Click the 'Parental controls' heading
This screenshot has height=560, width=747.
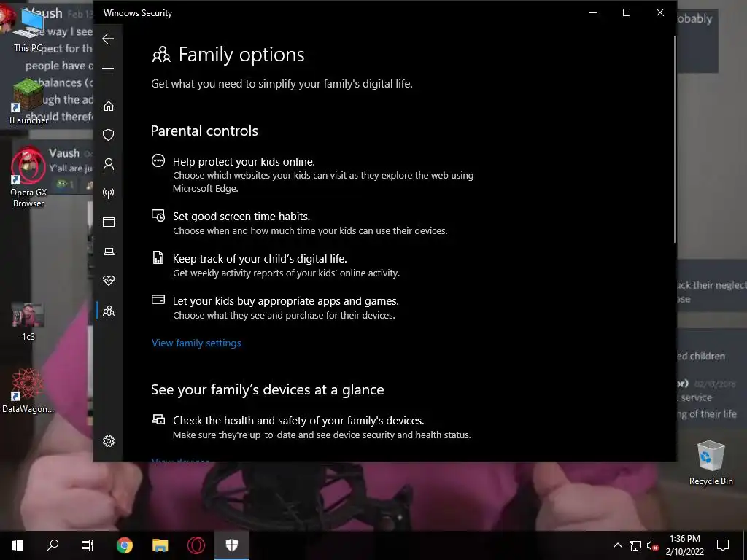click(x=204, y=131)
